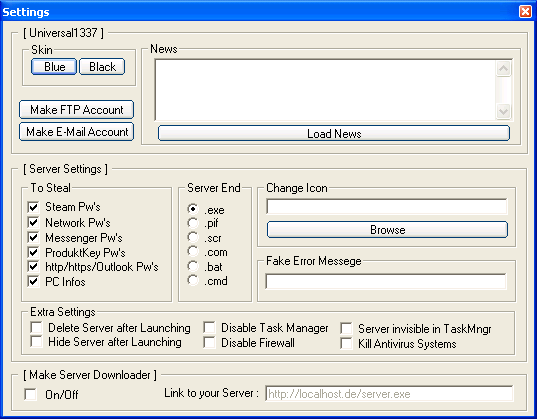Screen dimensions: 537x419
Task: Select the Blue skin button
Action: [x=54, y=66]
